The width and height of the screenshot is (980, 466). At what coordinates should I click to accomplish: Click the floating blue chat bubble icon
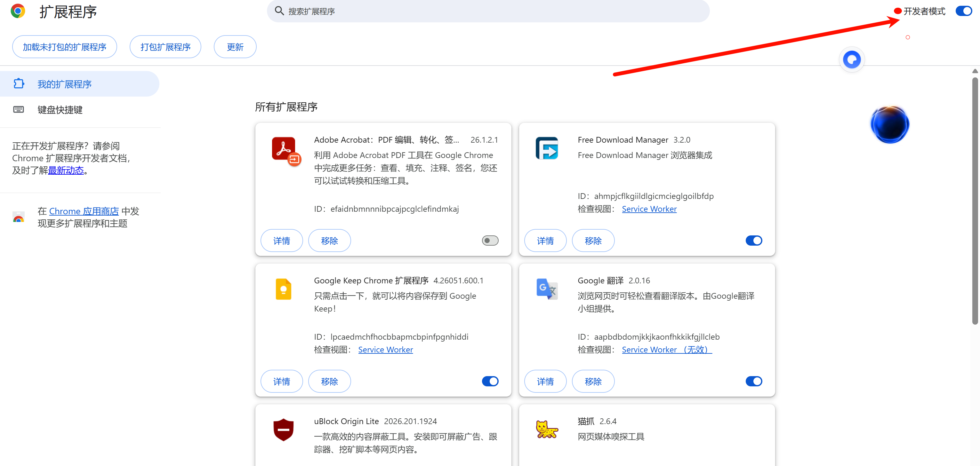(851, 60)
